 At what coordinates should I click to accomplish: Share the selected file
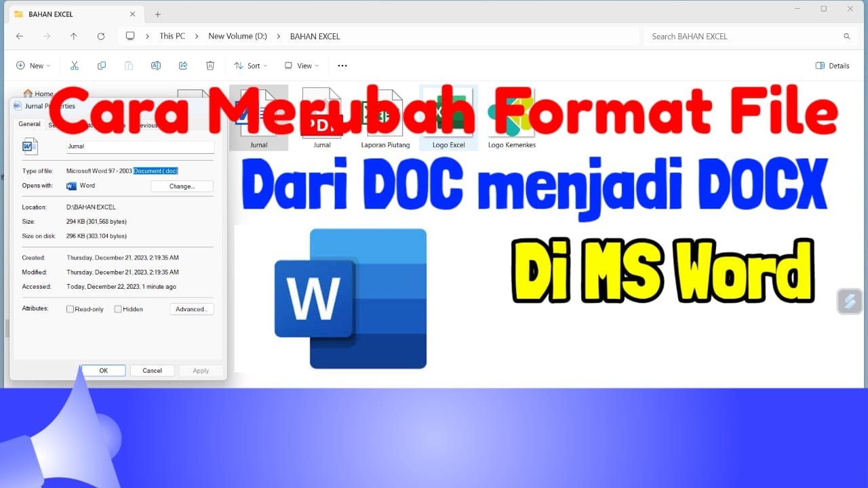pos(183,66)
